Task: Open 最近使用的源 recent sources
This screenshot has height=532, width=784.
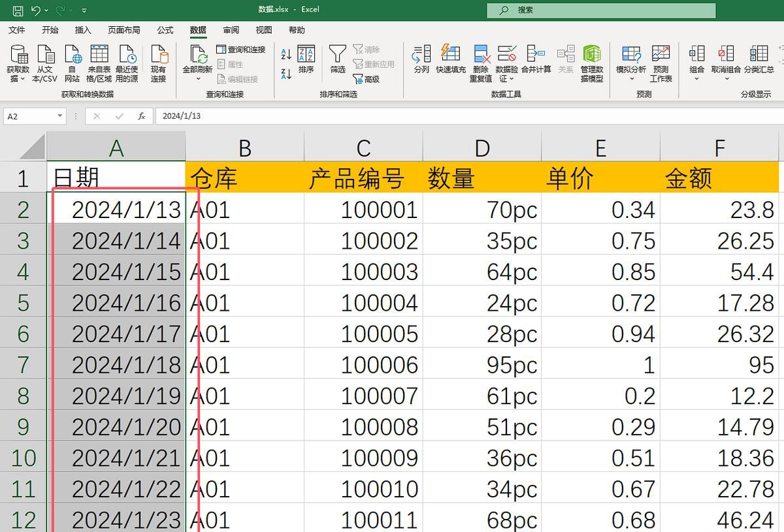Action: pos(127,64)
